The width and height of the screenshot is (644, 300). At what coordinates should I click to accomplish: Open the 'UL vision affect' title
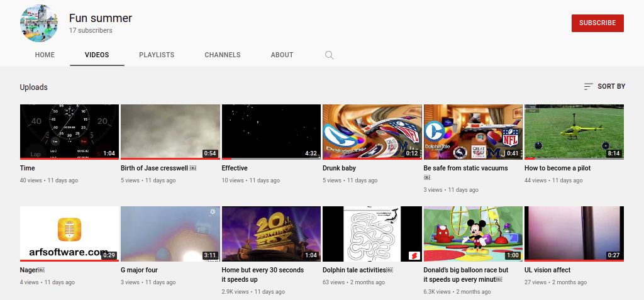click(x=548, y=270)
